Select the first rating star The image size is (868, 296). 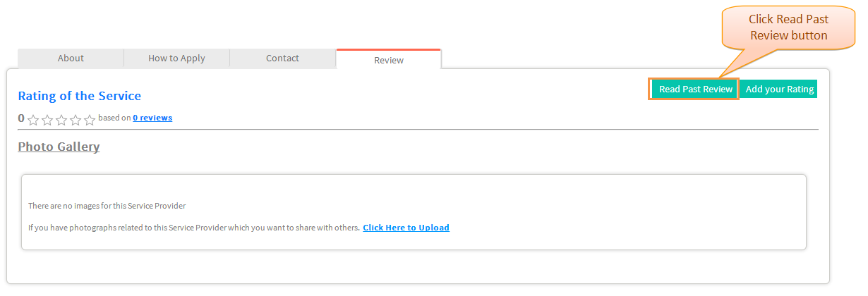click(x=33, y=120)
